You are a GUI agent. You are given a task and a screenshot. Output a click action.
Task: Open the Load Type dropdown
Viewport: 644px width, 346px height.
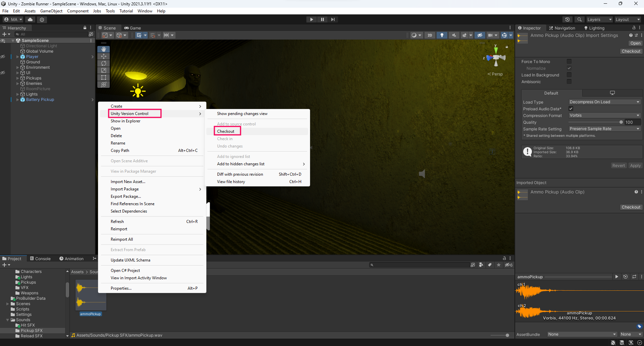604,102
